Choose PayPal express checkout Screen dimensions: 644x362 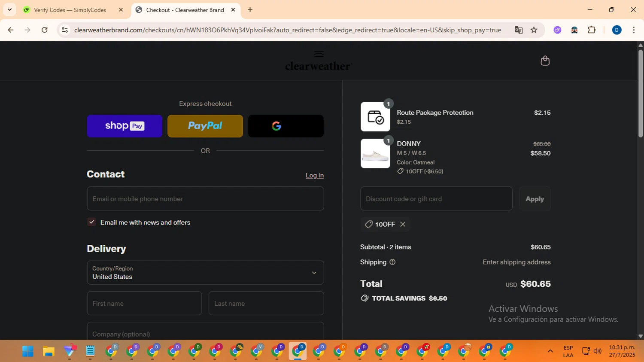pos(205,126)
